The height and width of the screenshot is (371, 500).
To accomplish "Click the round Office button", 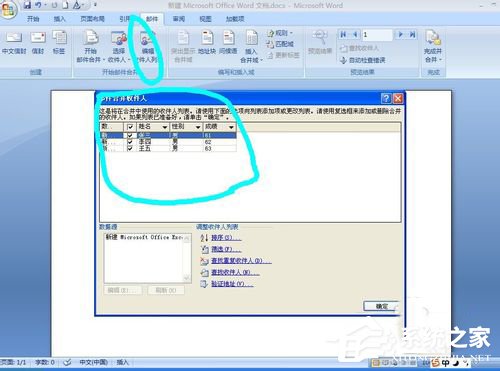I will tap(8, 9).
